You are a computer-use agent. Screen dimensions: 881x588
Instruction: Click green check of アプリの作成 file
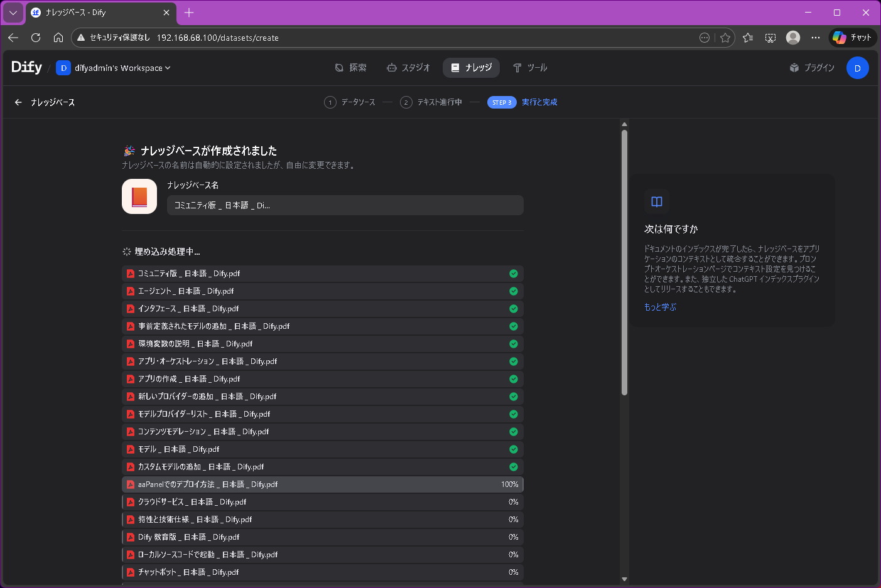(x=514, y=379)
